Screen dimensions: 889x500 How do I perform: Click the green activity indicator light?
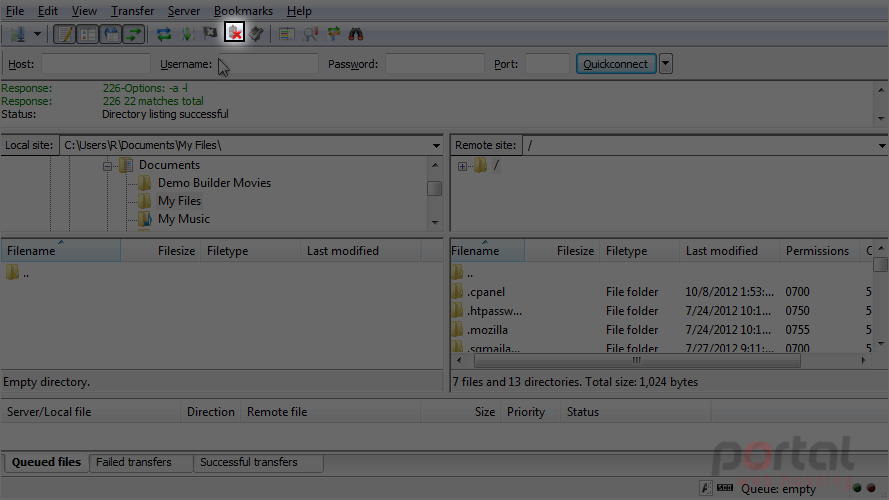tap(857, 488)
